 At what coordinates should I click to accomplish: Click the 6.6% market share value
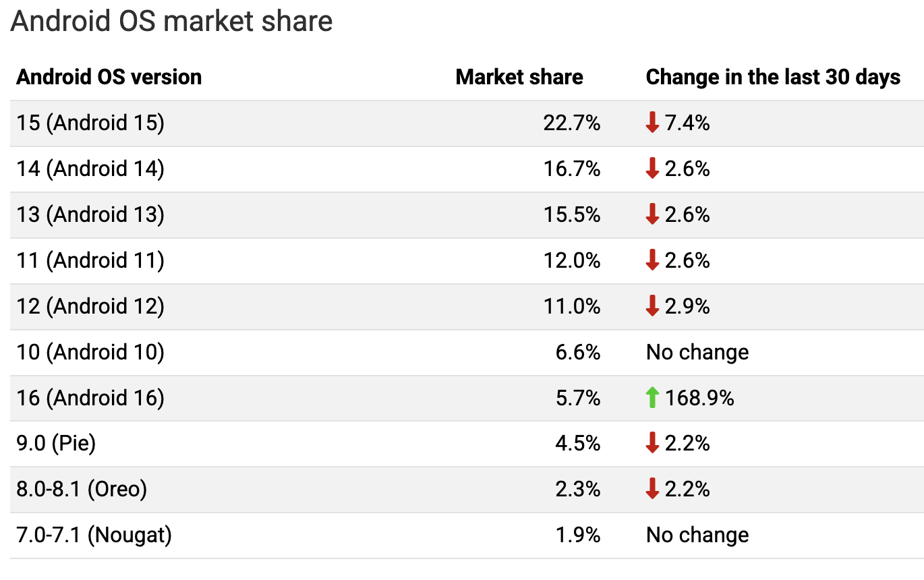tap(577, 352)
